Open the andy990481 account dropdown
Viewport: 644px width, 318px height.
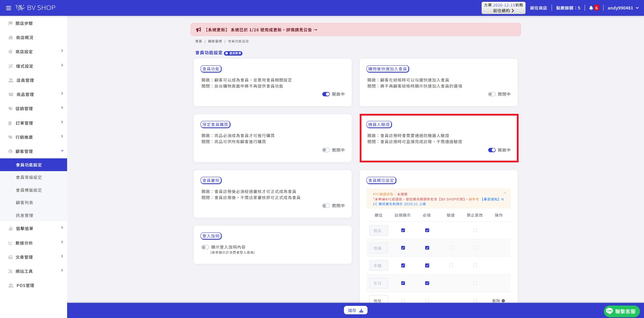(623, 8)
